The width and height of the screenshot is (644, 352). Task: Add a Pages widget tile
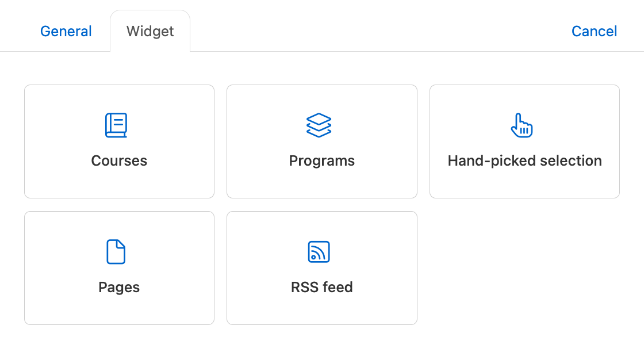pos(119,268)
